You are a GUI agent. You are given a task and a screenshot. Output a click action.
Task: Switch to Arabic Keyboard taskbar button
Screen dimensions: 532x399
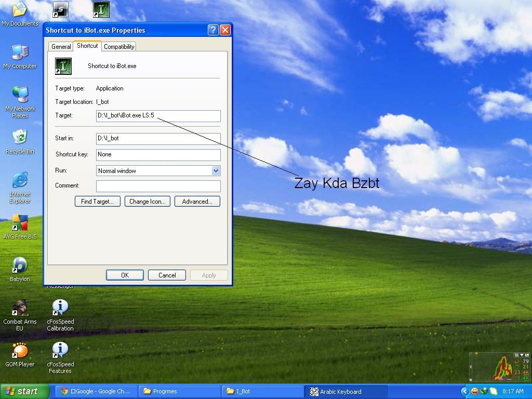click(x=346, y=392)
